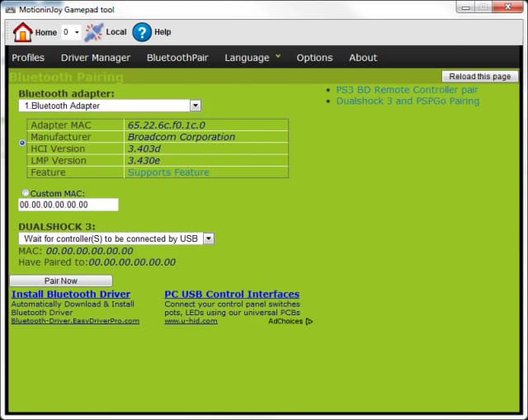Click the Reload this page button
528x420 pixels.
click(x=480, y=77)
